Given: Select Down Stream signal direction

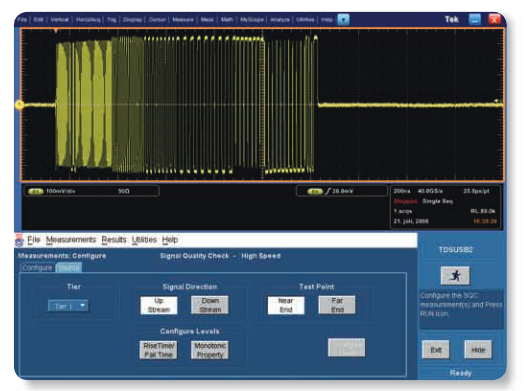Looking at the screenshot, I should click(x=210, y=305).
